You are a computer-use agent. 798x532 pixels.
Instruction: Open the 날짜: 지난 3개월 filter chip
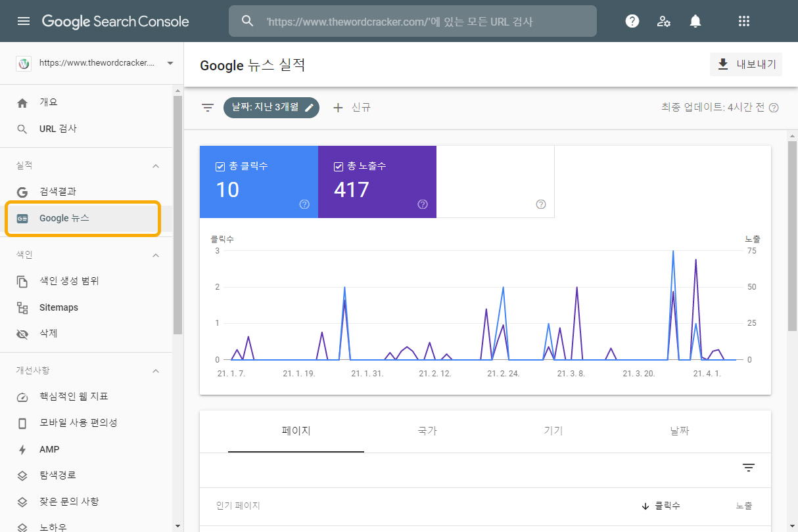tap(271, 107)
